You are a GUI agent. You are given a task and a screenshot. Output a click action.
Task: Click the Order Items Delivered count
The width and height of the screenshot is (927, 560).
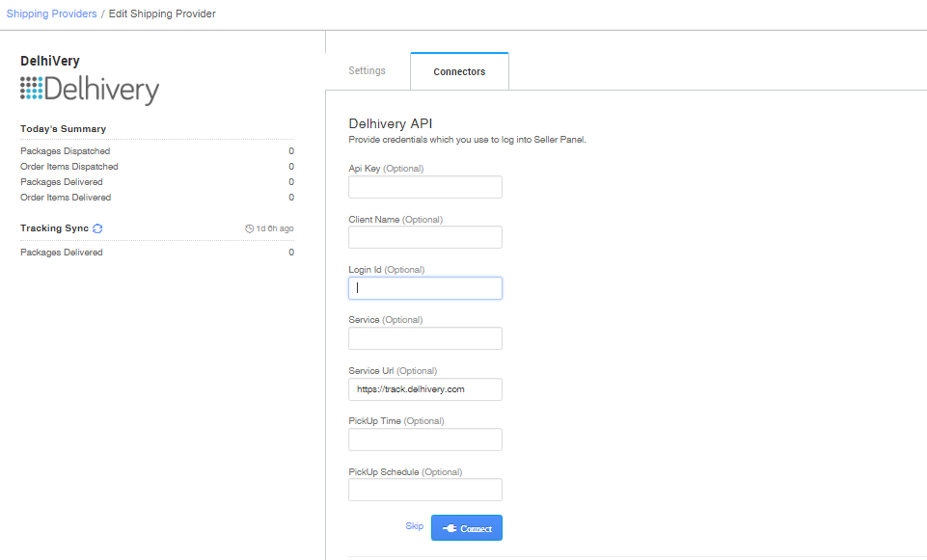coord(290,197)
